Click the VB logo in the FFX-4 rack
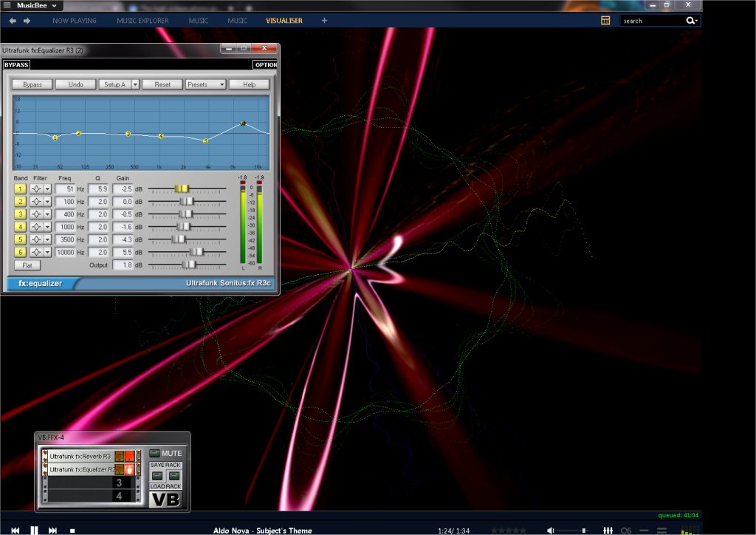This screenshot has width=756, height=535. click(166, 500)
